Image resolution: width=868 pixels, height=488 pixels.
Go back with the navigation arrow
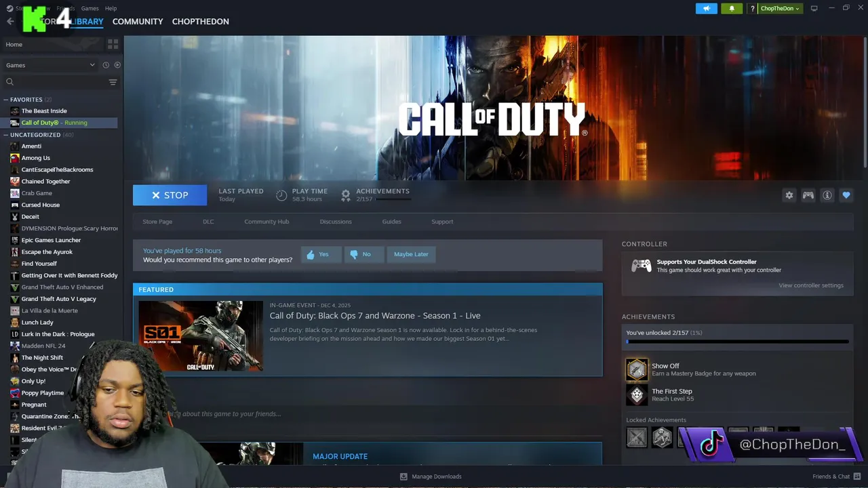click(x=9, y=22)
